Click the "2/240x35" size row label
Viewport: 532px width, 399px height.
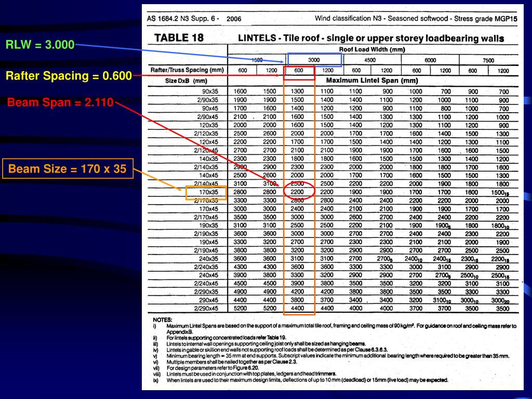[x=206, y=267]
